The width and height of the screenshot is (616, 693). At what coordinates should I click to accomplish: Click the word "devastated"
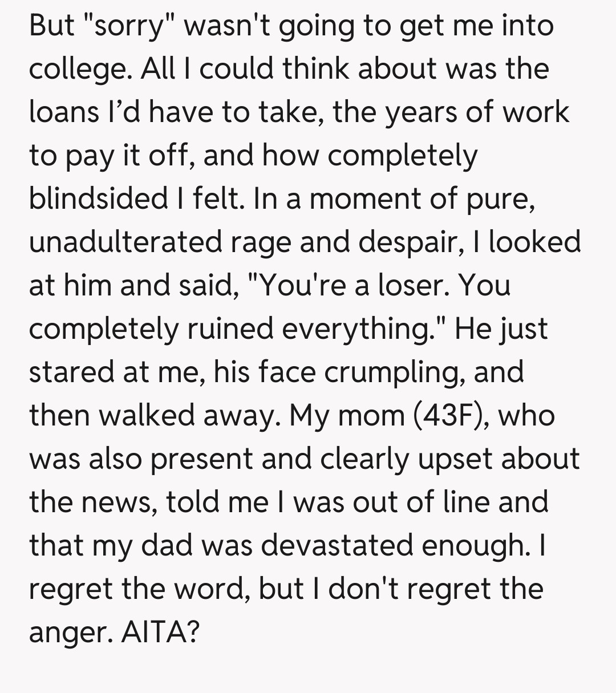[x=337, y=545]
